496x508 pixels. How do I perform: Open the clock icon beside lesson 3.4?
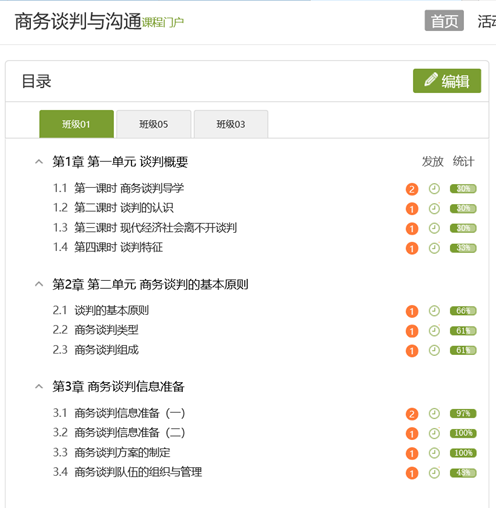tap(434, 473)
